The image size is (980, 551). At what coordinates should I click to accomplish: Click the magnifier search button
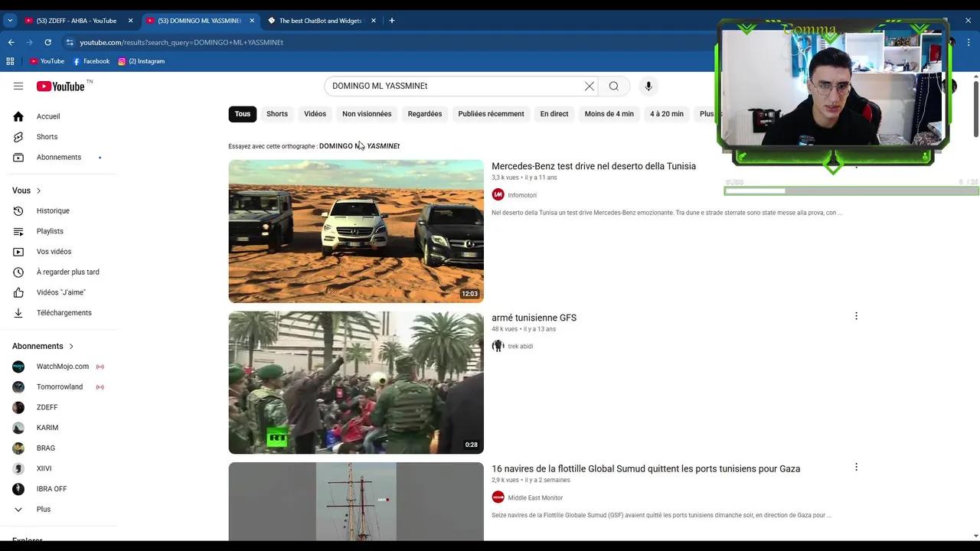613,86
